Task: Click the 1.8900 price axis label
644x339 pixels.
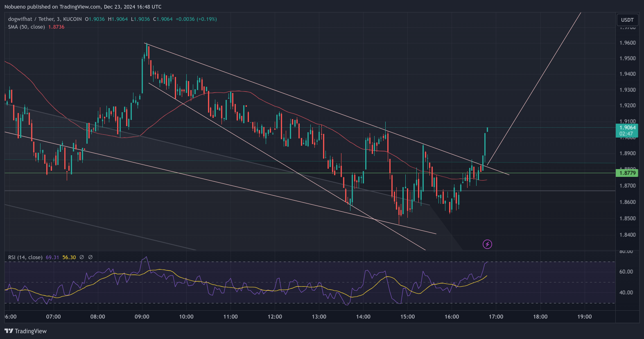Action: (628, 154)
